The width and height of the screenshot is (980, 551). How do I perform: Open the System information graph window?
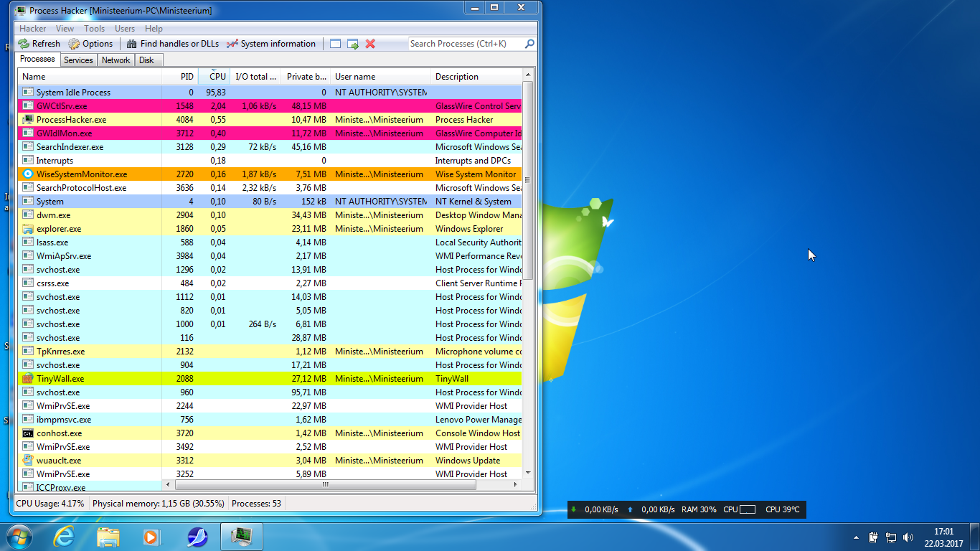coord(270,44)
